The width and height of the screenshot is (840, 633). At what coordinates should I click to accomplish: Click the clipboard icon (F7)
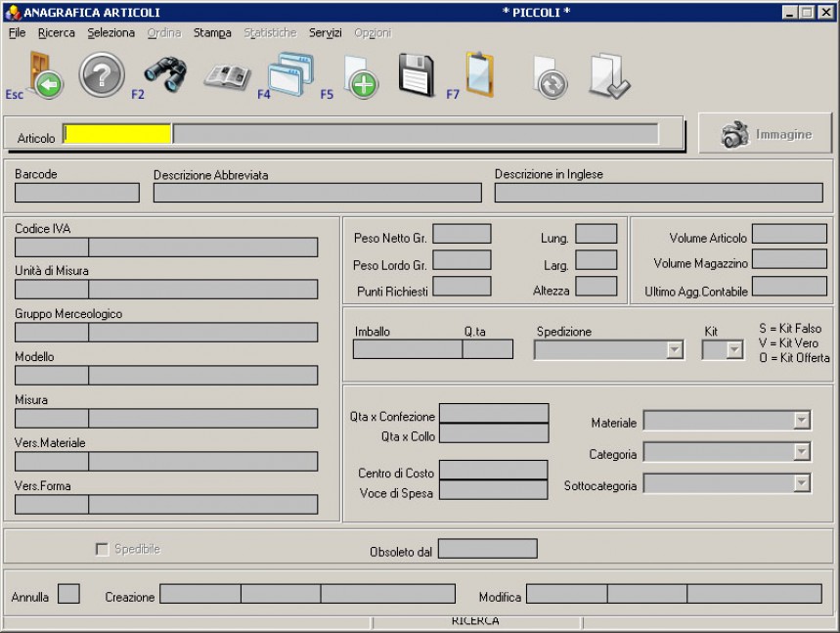pos(480,75)
